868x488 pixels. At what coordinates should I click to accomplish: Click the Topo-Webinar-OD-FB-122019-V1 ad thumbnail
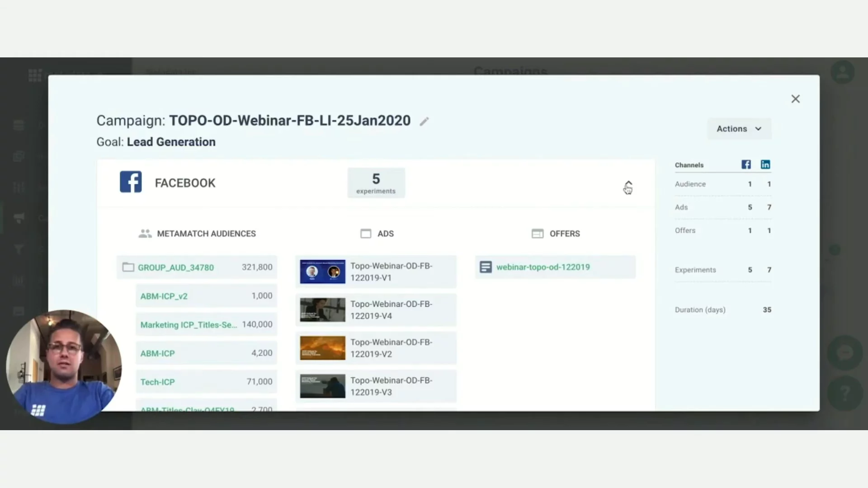click(322, 272)
